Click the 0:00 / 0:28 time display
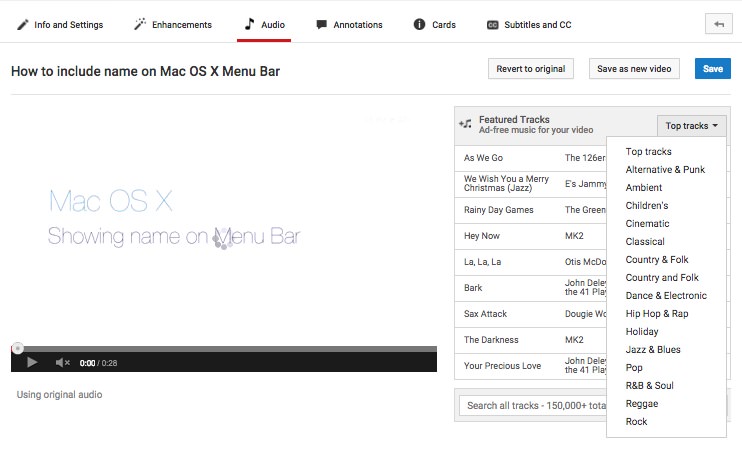 (98, 363)
